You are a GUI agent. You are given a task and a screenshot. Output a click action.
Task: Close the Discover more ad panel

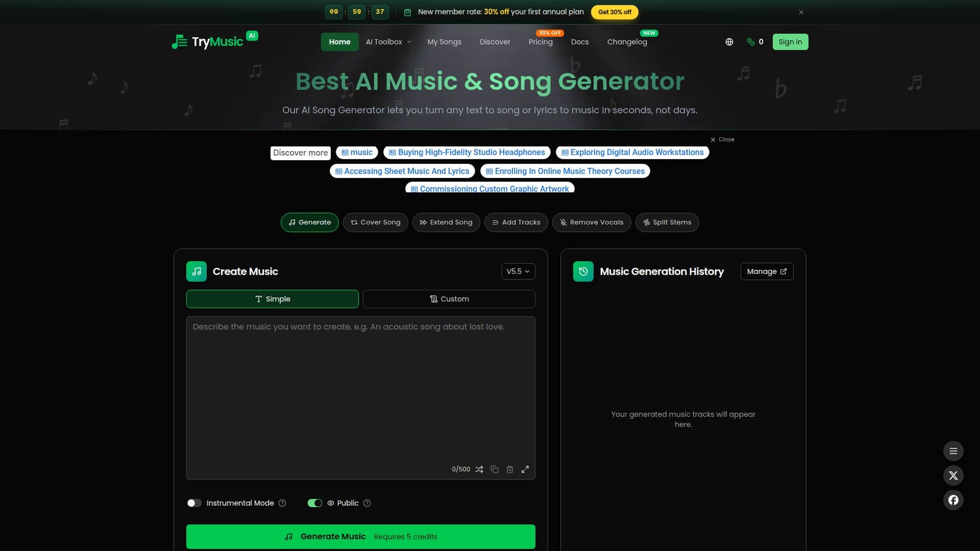722,139
